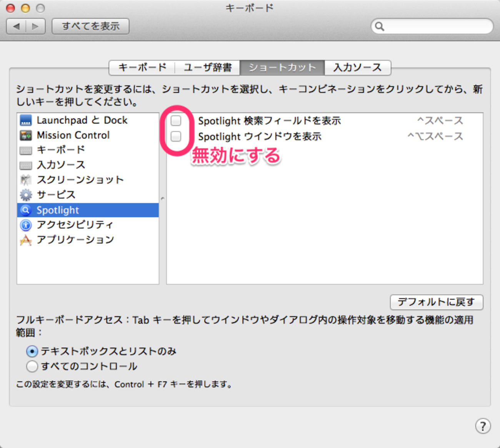Click the アプリケーション app icon
Viewport: 500px width, 448px height.
[26, 240]
